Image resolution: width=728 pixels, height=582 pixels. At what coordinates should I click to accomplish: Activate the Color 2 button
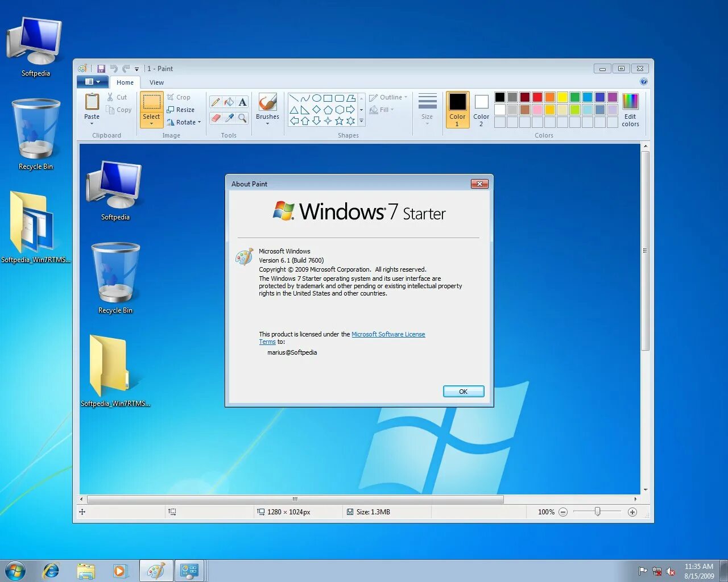pos(481,110)
